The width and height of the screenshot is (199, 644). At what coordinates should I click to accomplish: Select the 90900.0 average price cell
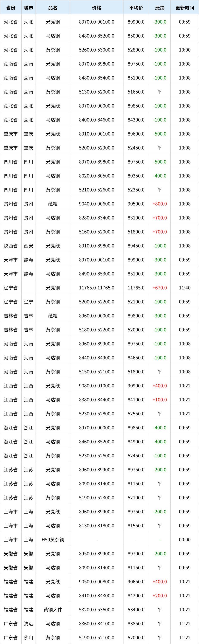pyautogui.click(x=136, y=386)
